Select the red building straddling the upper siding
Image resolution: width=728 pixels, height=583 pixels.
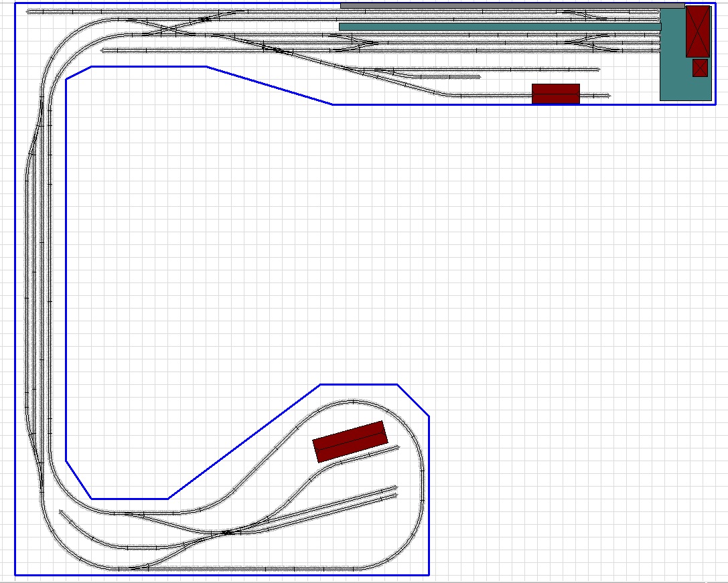tap(555, 94)
